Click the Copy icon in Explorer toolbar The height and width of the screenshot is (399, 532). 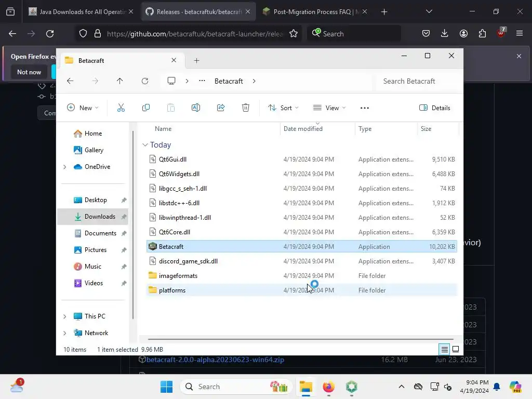click(146, 108)
